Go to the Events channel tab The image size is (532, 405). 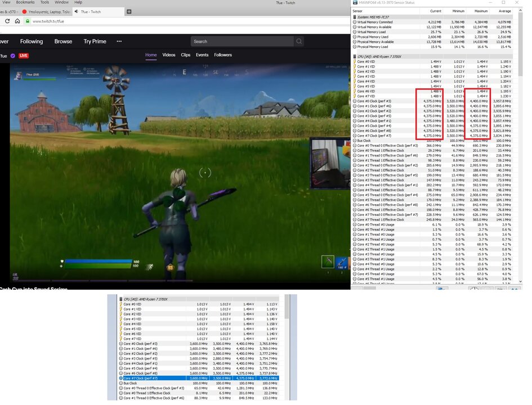[x=202, y=55]
